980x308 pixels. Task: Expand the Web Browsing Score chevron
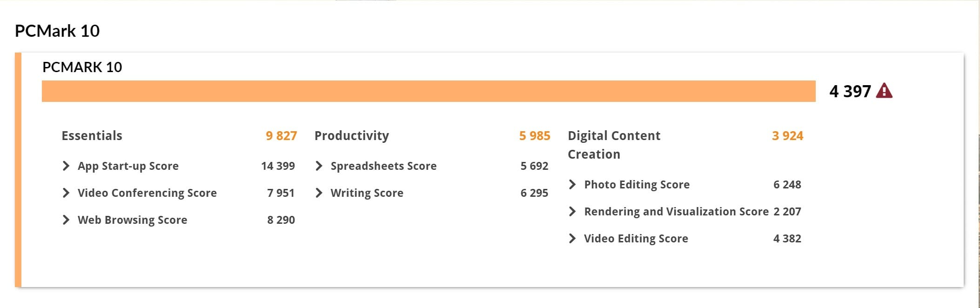point(66,220)
